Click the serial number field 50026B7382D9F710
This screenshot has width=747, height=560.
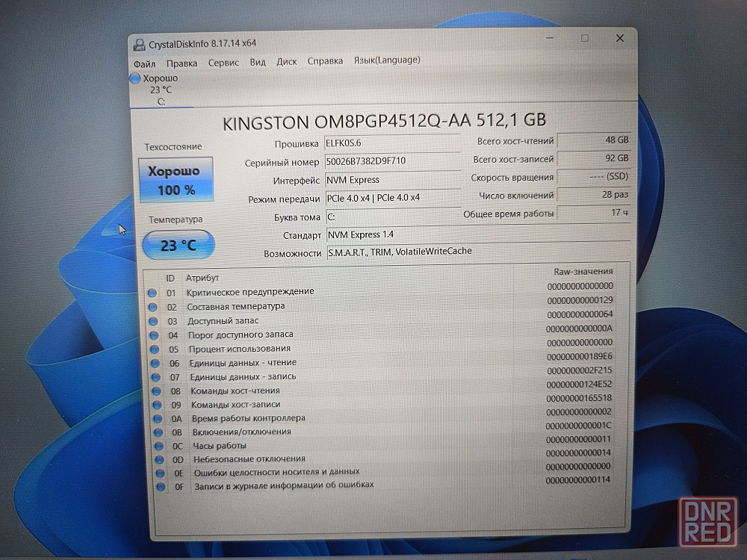click(x=391, y=161)
